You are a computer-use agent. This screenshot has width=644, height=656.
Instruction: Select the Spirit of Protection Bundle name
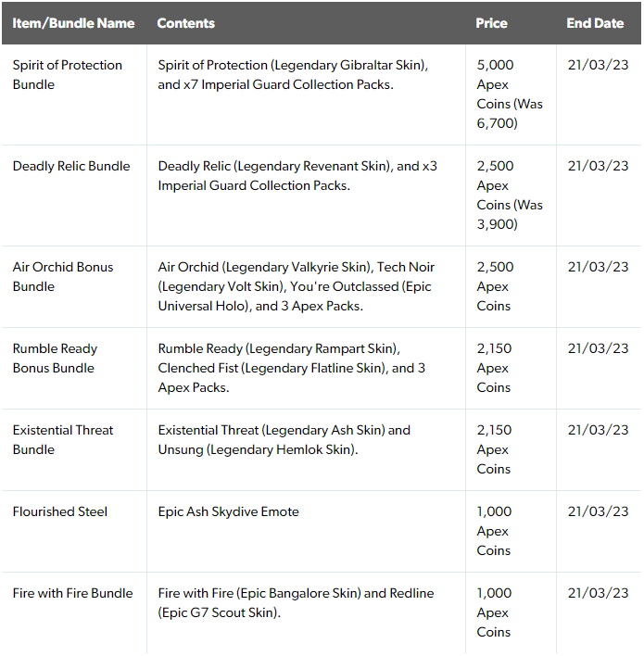point(68,75)
